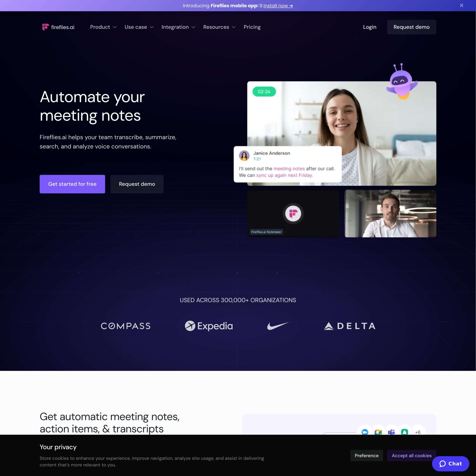Click the Request demo button
This screenshot has height=476, width=476.
tap(411, 27)
